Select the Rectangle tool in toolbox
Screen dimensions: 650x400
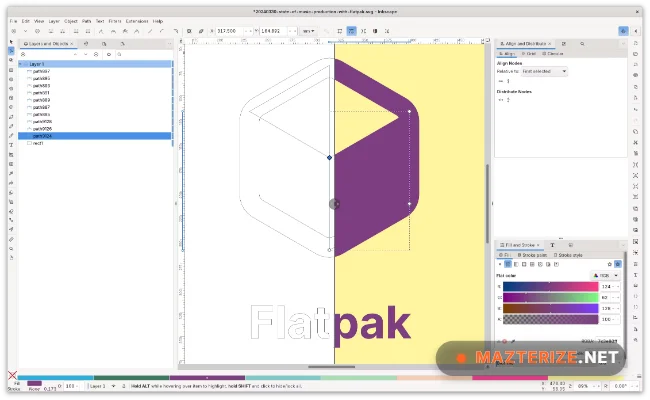click(11, 70)
